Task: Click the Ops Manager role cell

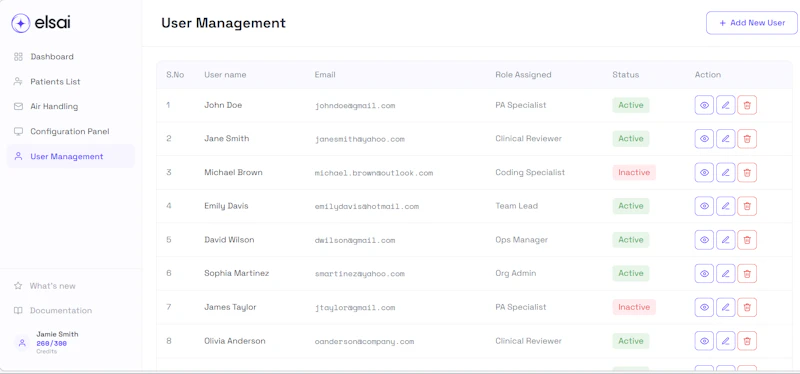Action: (x=521, y=240)
